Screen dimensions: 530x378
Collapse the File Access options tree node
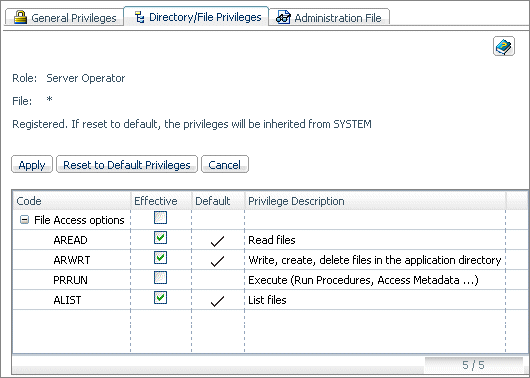(x=24, y=220)
